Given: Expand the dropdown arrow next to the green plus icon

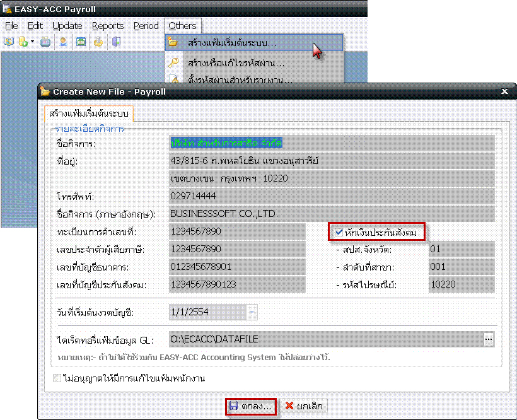Looking at the screenshot, I should tap(32, 42).
